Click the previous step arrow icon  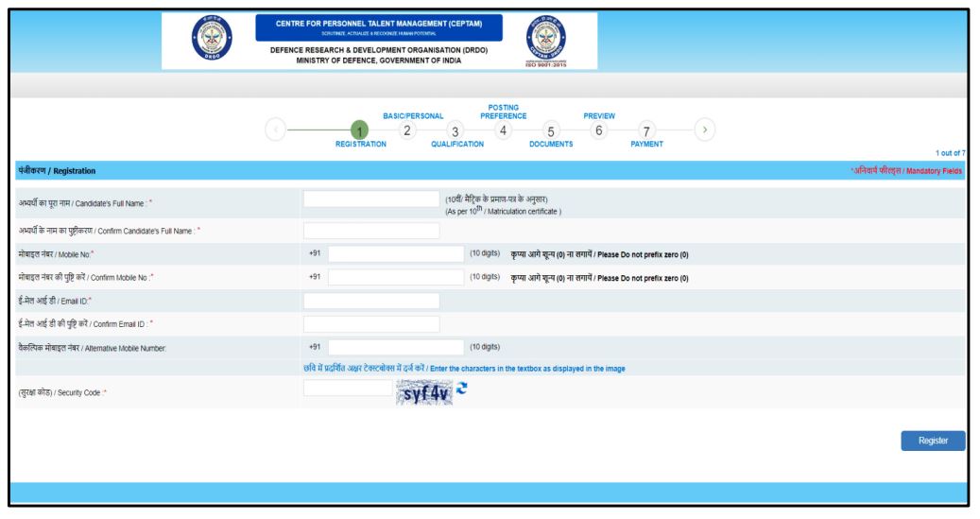(276, 130)
